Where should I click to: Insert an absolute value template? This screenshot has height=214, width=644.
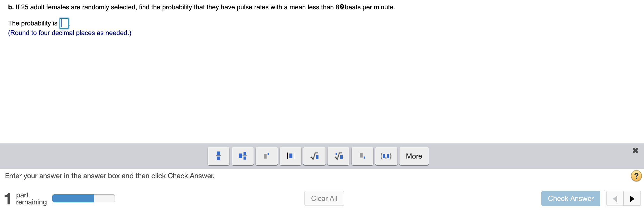click(290, 156)
